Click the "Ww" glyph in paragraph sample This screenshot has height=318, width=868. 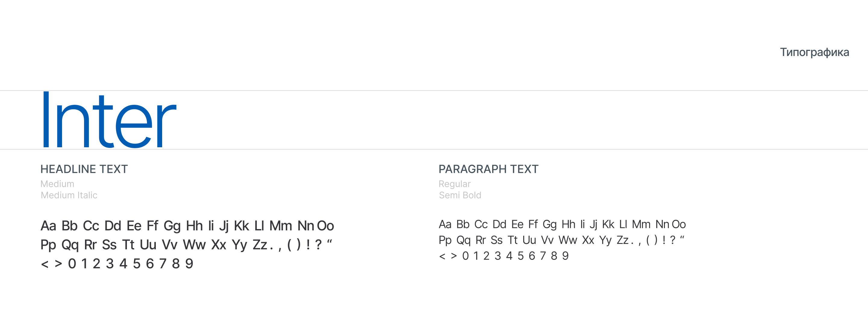568,240
